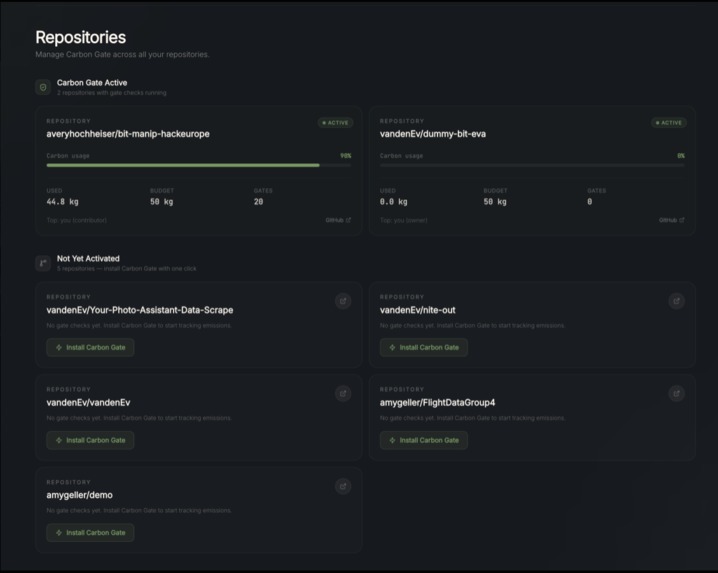
Task: Click the ACTIVE badge on bit-manip-hackeurope card
Action: click(335, 123)
